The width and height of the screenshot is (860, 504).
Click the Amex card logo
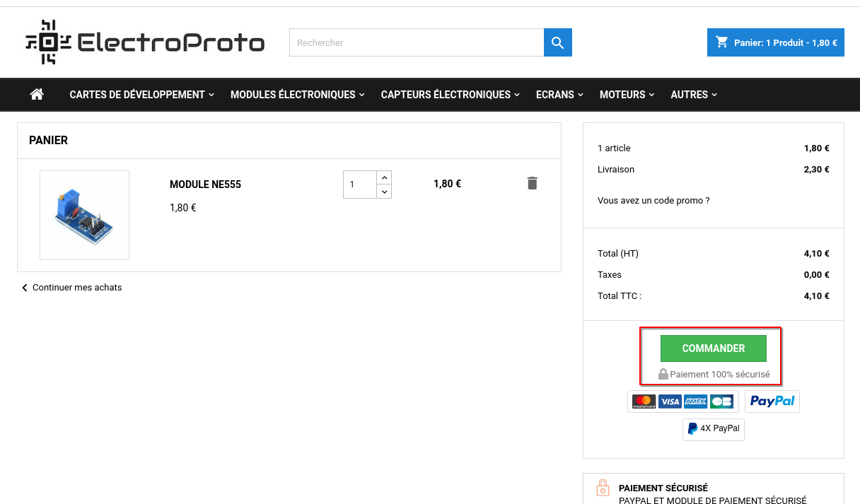click(696, 402)
